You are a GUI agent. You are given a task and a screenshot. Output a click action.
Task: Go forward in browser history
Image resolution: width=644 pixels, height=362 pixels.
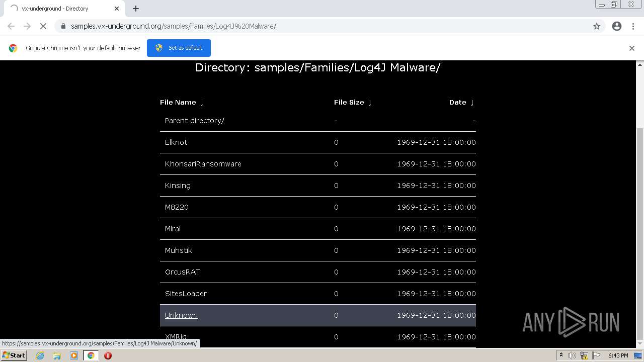[27, 26]
